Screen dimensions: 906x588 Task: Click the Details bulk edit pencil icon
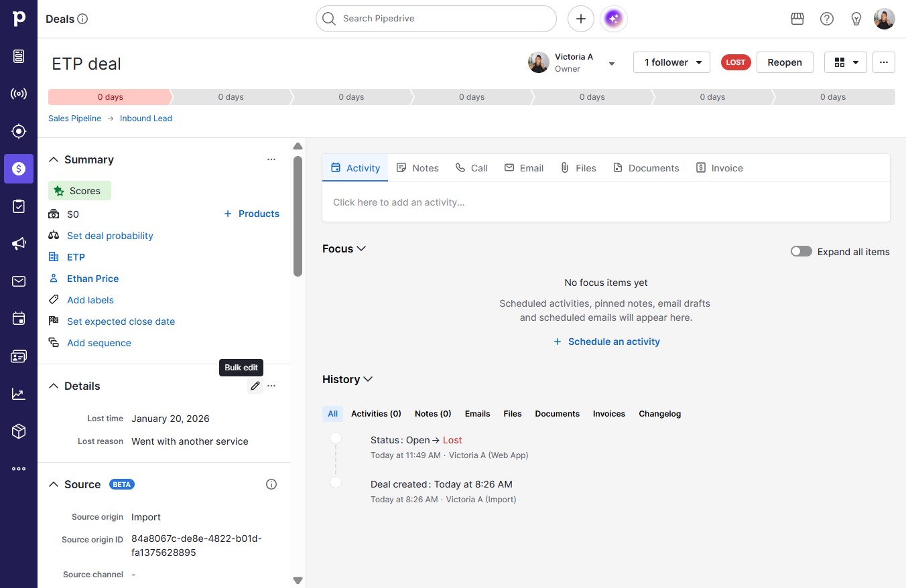[255, 386]
